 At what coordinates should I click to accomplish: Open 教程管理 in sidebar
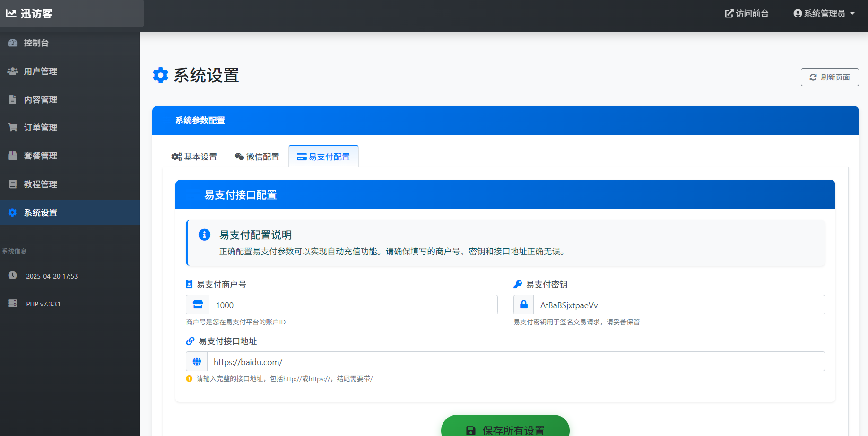70,184
